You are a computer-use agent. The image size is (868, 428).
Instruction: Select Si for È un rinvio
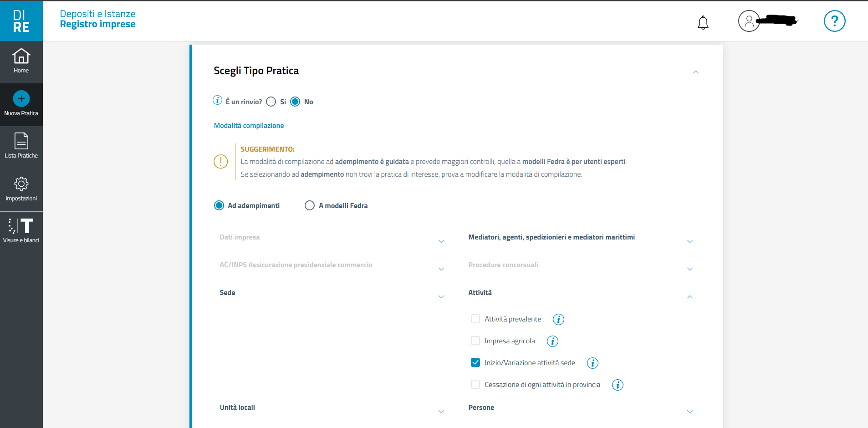(x=271, y=102)
